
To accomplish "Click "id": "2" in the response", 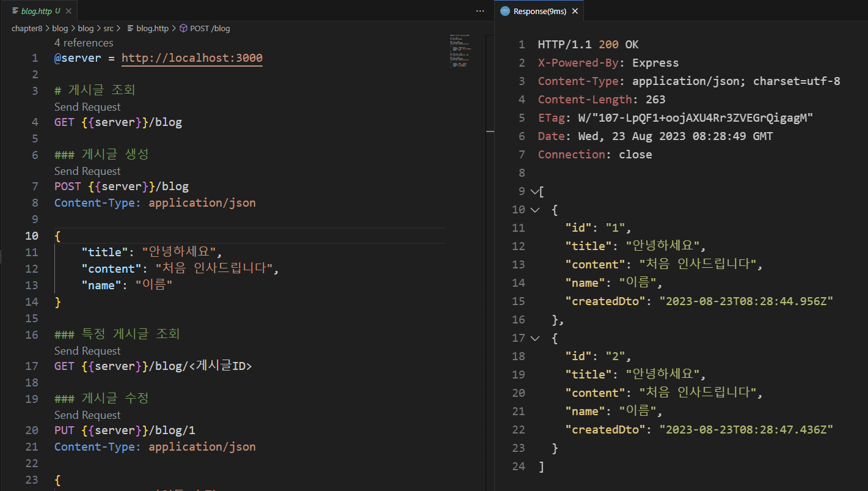I will click(x=598, y=356).
